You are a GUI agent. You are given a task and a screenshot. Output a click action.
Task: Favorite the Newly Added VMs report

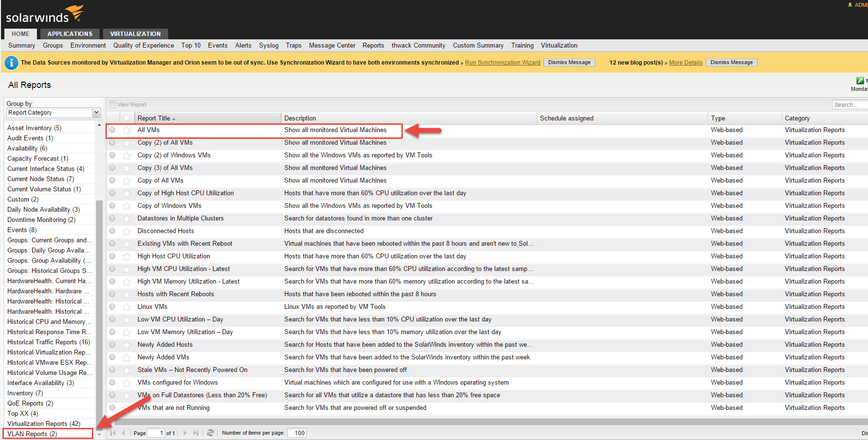tap(127, 357)
